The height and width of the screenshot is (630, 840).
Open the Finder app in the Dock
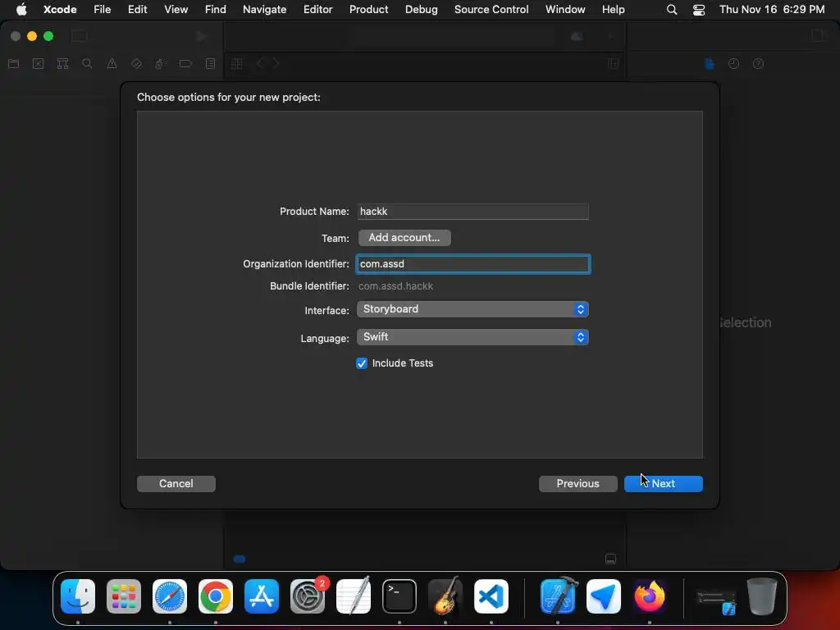point(78,596)
